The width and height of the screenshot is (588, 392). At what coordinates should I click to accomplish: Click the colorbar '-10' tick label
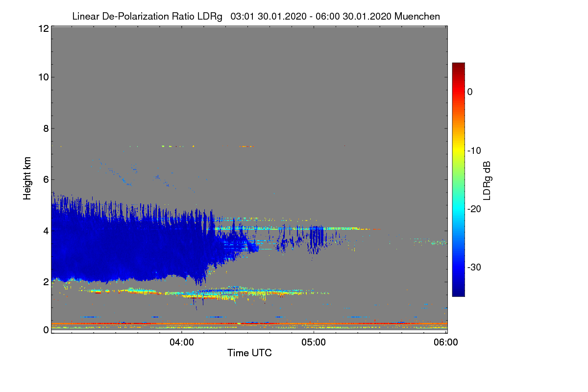point(473,150)
